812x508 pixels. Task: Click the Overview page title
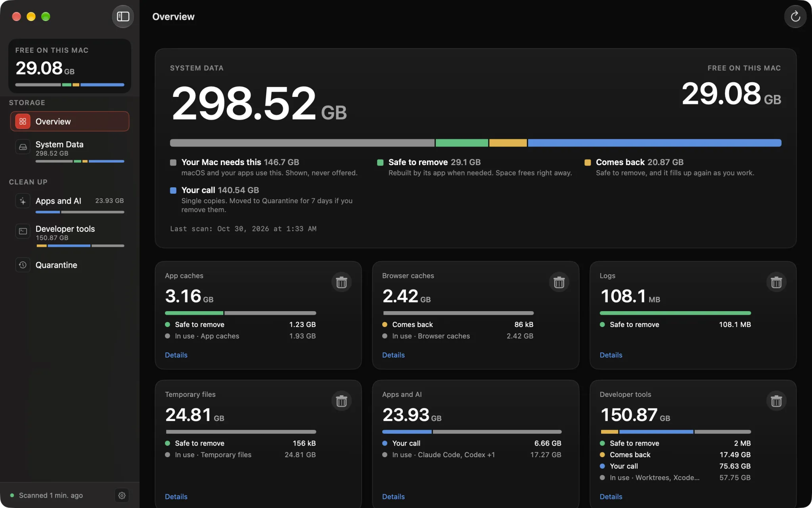[173, 17]
